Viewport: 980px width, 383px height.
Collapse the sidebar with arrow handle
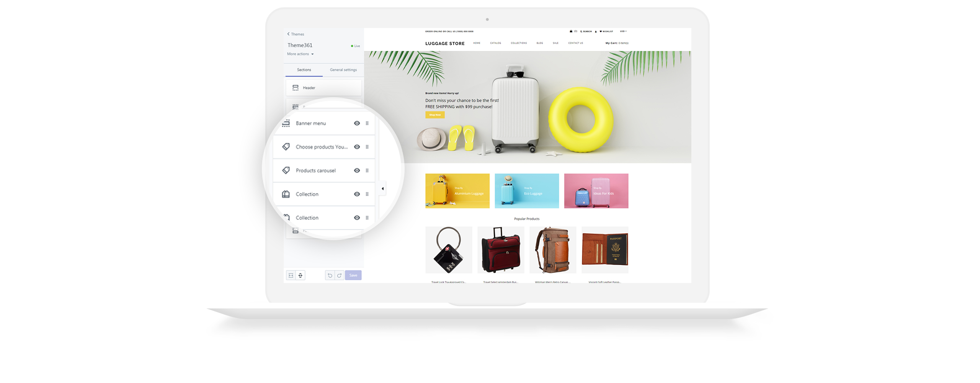point(382,188)
